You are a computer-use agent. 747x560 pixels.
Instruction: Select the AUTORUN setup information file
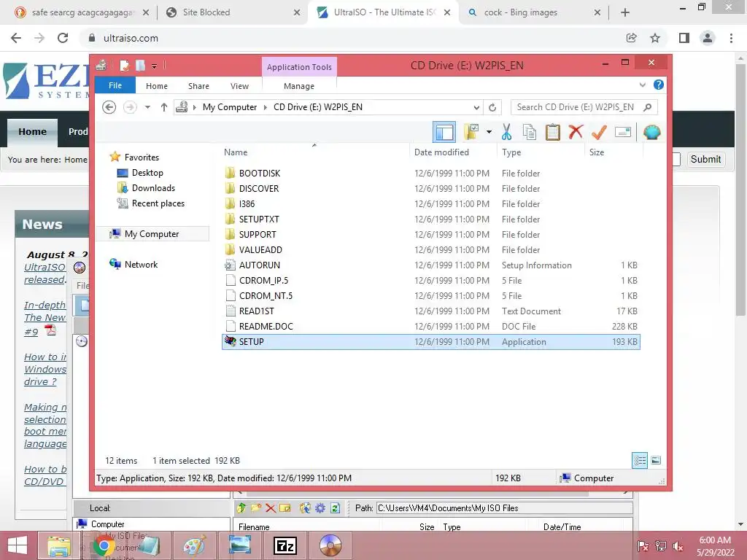click(260, 265)
